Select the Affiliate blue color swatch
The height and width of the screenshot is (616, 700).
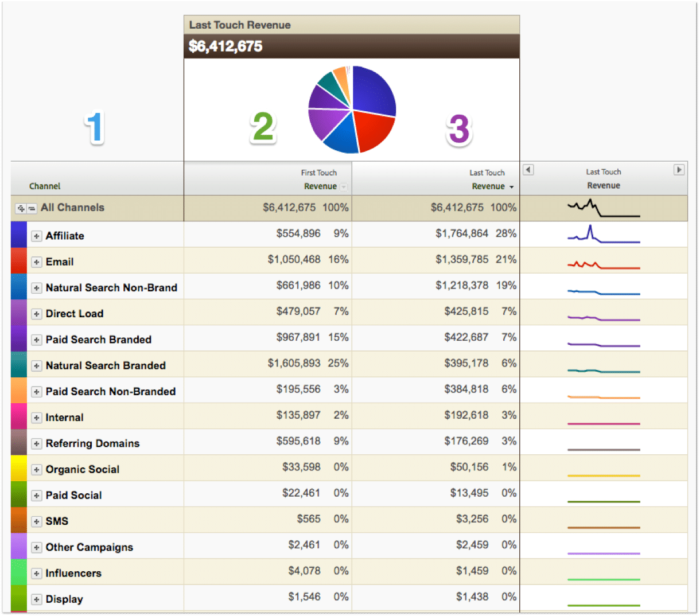click(x=19, y=235)
